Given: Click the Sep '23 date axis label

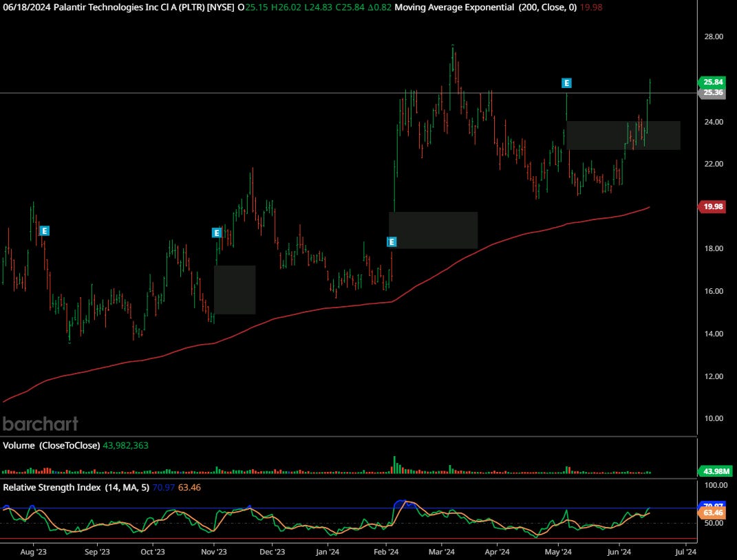Looking at the screenshot, I should tap(97, 552).
